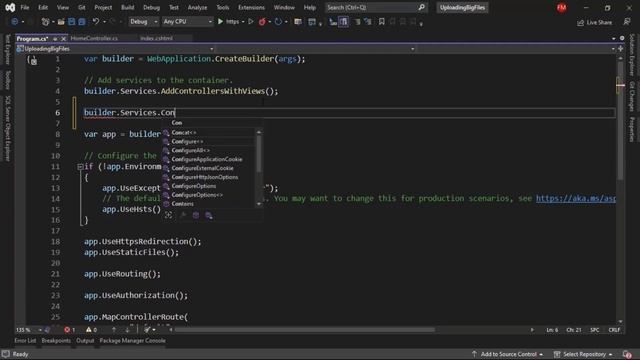Open the Breakpoints panel tab

coord(56,341)
